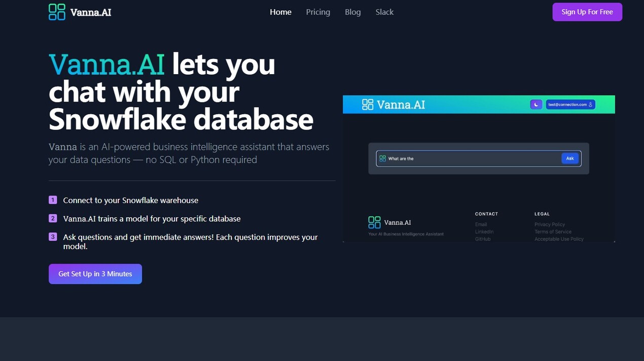Click 'Vanna.AI trains a model' step text
Image resolution: width=644 pixels, height=361 pixels.
coord(152,219)
